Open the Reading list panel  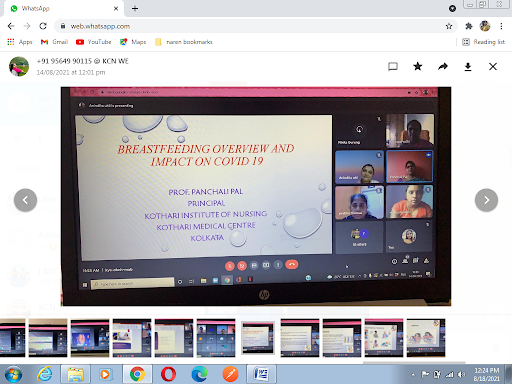coord(484,42)
